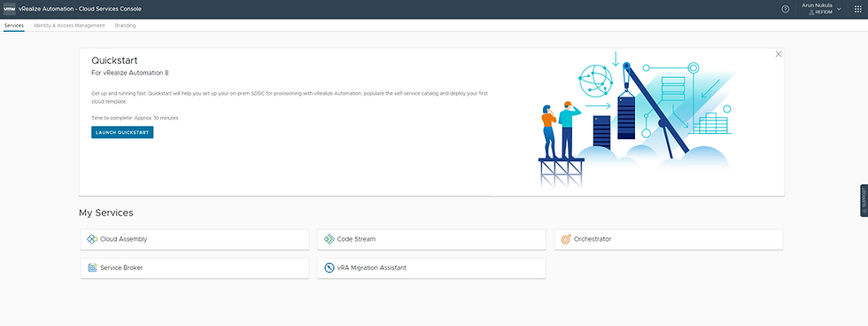Click the Code Stream icon
This screenshot has height=326, width=868.
[329, 239]
